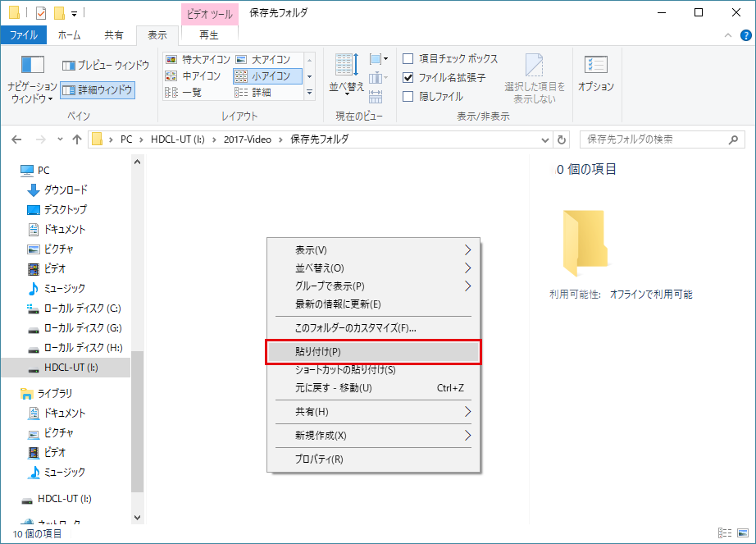
Task: Go up one folder level arrow
Action: click(x=76, y=139)
